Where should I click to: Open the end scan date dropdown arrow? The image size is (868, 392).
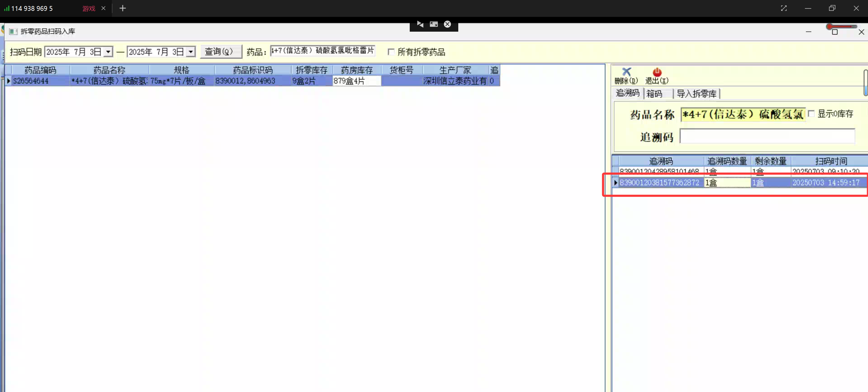coord(191,52)
